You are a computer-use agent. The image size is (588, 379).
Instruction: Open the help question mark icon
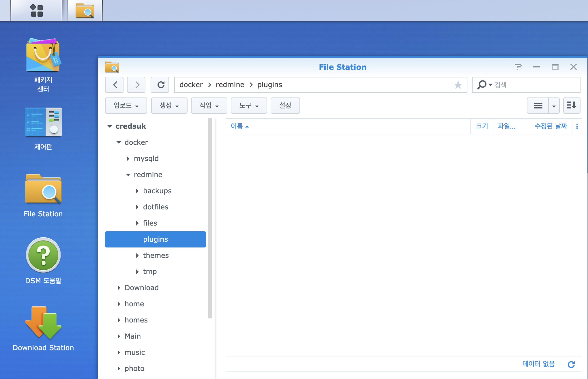[518, 67]
